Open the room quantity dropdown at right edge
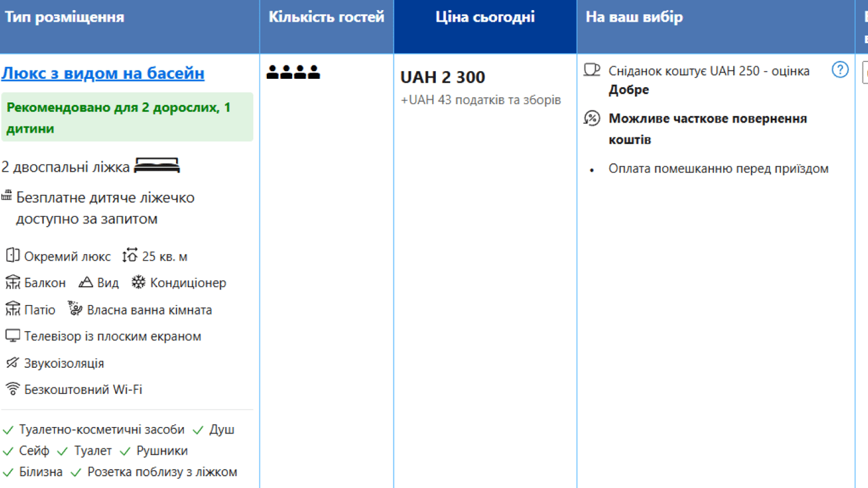 [x=865, y=72]
